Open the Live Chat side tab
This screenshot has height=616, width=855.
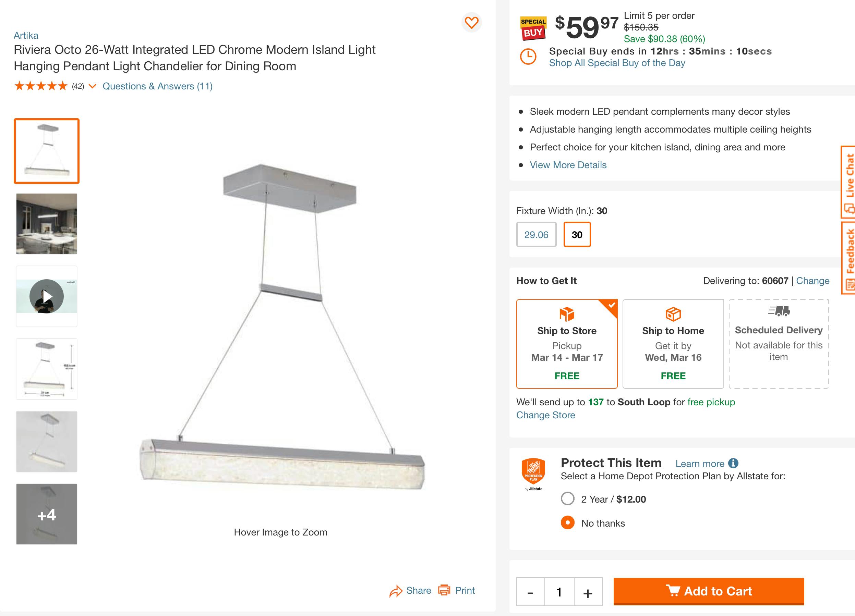[x=848, y=182]
